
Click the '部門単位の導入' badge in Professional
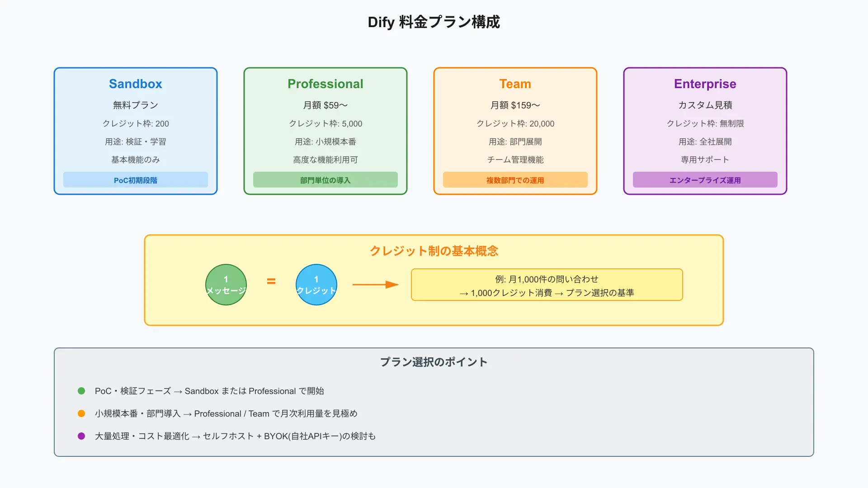tap(325, 180)
